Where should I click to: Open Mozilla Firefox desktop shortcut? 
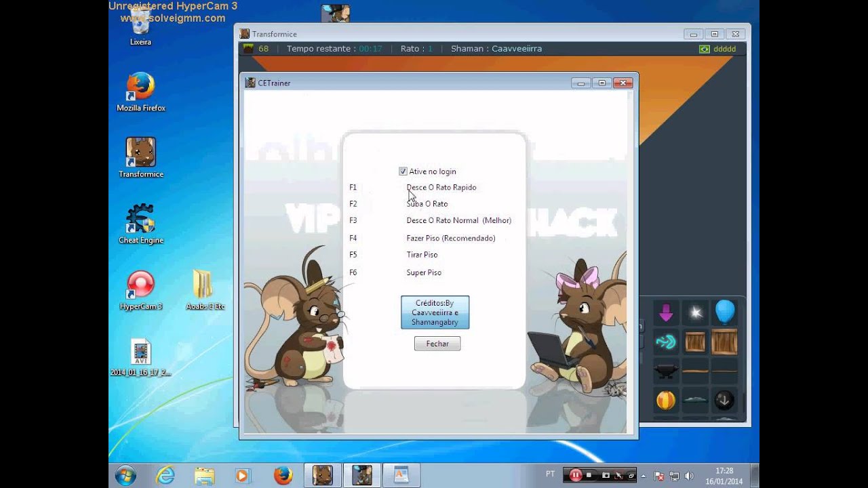click(141, 92)
